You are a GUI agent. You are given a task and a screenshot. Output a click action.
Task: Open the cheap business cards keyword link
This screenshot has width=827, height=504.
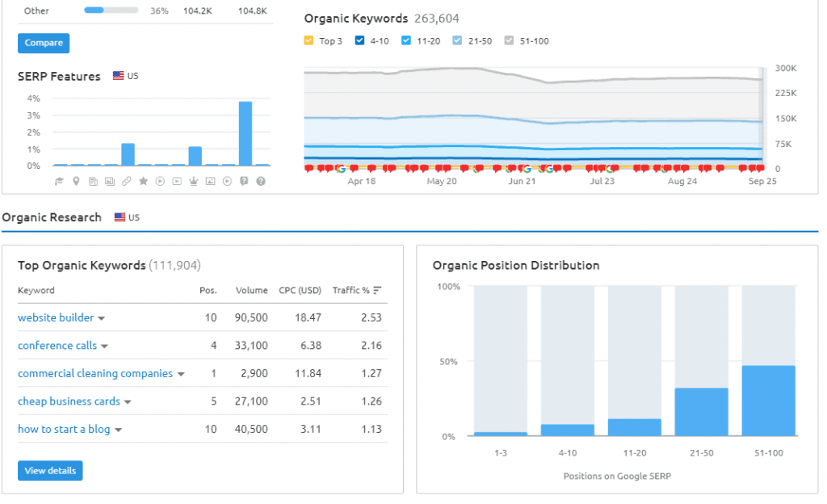click(x=69, y=401)
